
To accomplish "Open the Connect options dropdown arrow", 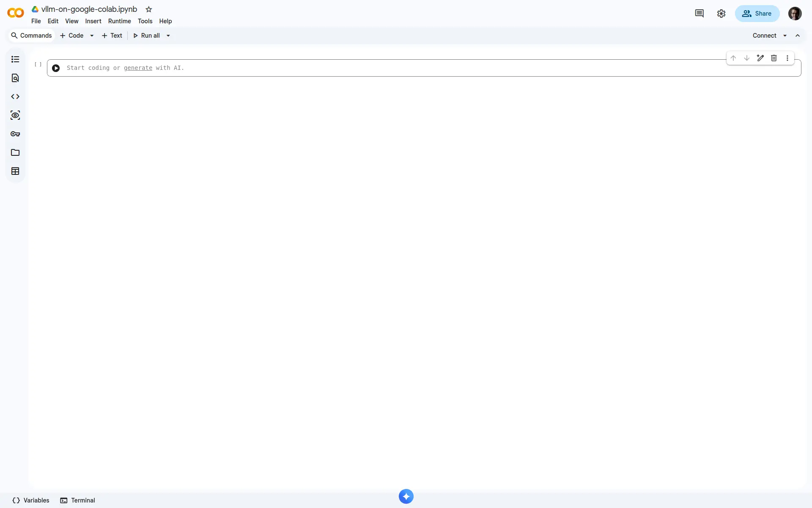I will [x=785, y=36].
